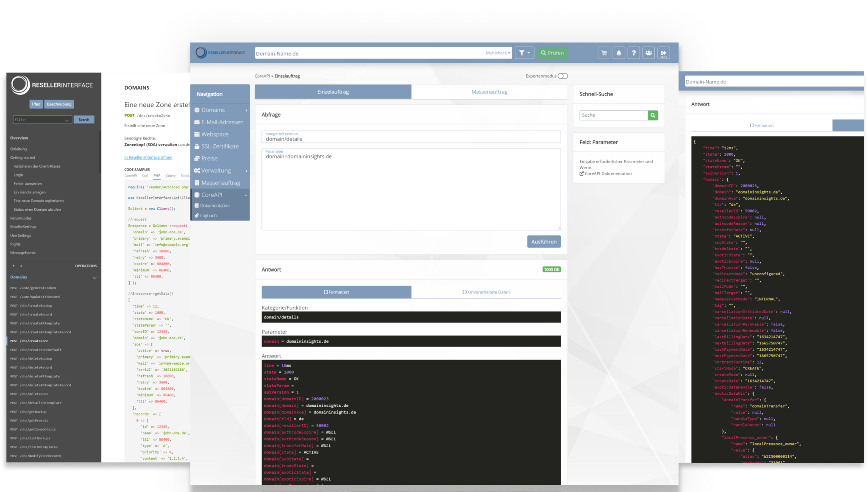This screenshot has height=492, width=868.
Task: Select POST /dns/deleteZone operation
Action: point(29,394)
